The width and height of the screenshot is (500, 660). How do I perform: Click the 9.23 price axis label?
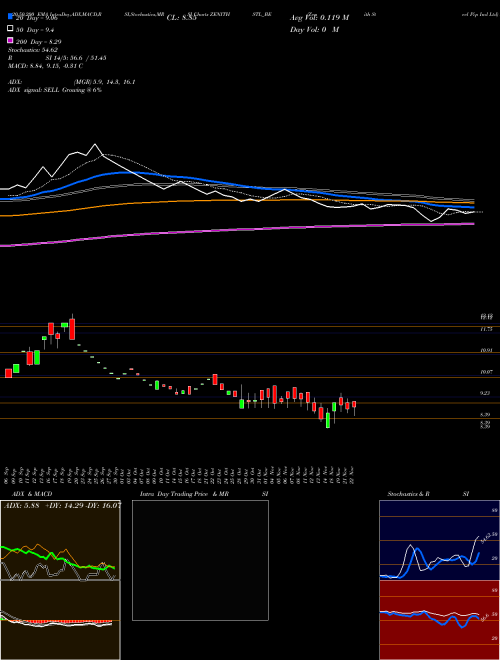pyautogui.click(x=485, y=393)
